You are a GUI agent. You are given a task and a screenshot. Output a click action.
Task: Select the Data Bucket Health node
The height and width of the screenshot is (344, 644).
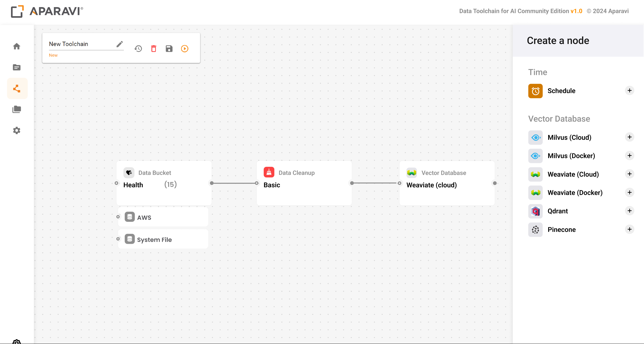(164, 183)
